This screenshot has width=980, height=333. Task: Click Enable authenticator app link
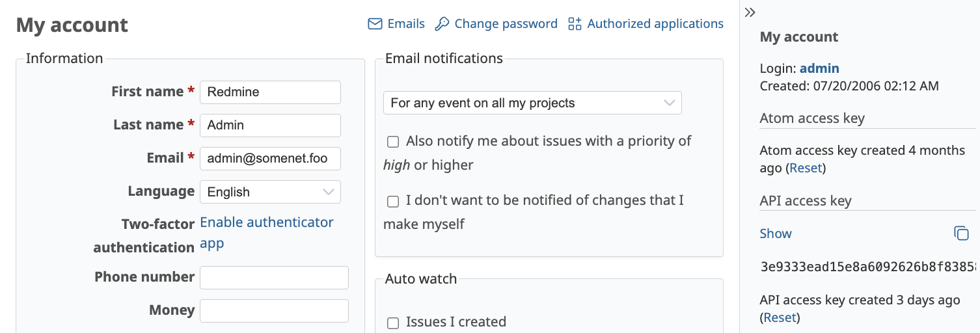pos(266,223)
